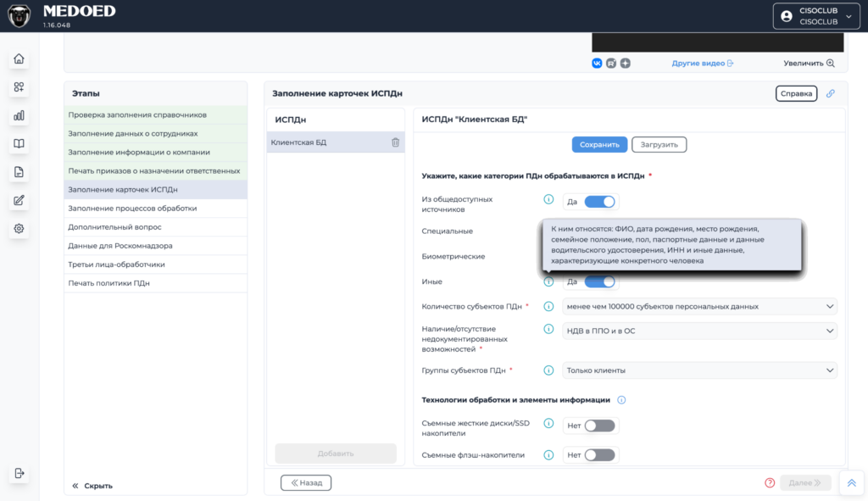
Task: Go to stage Данные для Роскомнадзора
Action: click(x=156, y=246)
